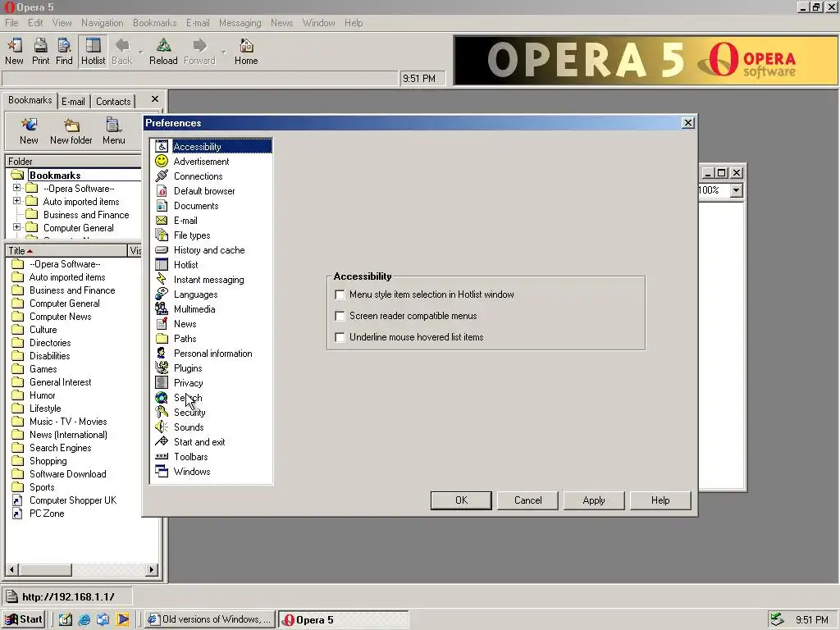Image resolution: width=840 pixels, height=630 pixels.
Task: Open the File types icon
Action: [x=162, y=235]
